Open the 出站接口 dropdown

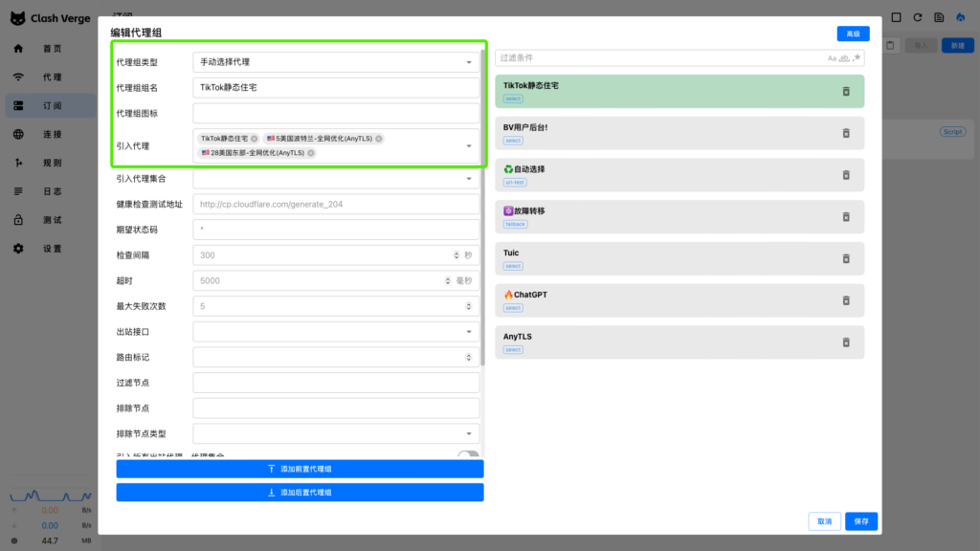pyautogui.click(x=336, y=332)
